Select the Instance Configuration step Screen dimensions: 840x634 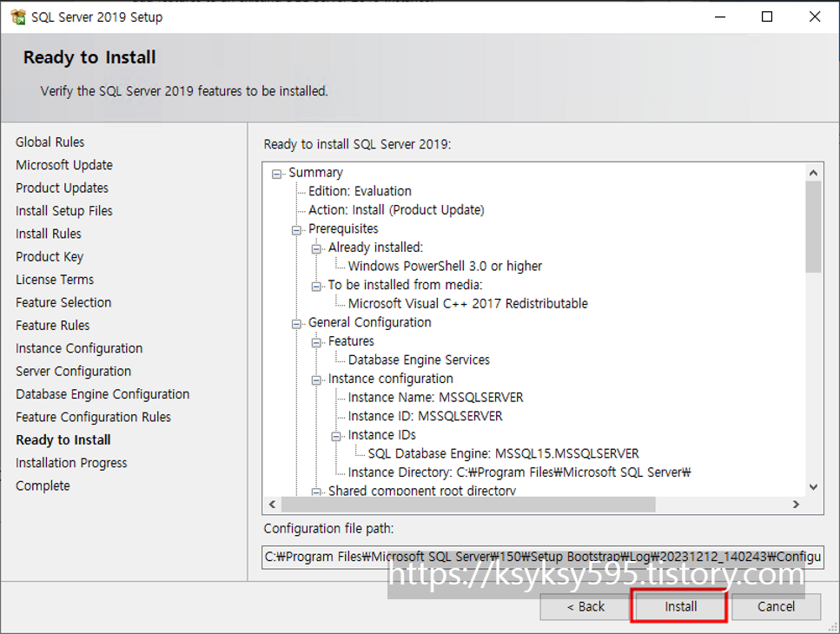[x=79, y=348]
